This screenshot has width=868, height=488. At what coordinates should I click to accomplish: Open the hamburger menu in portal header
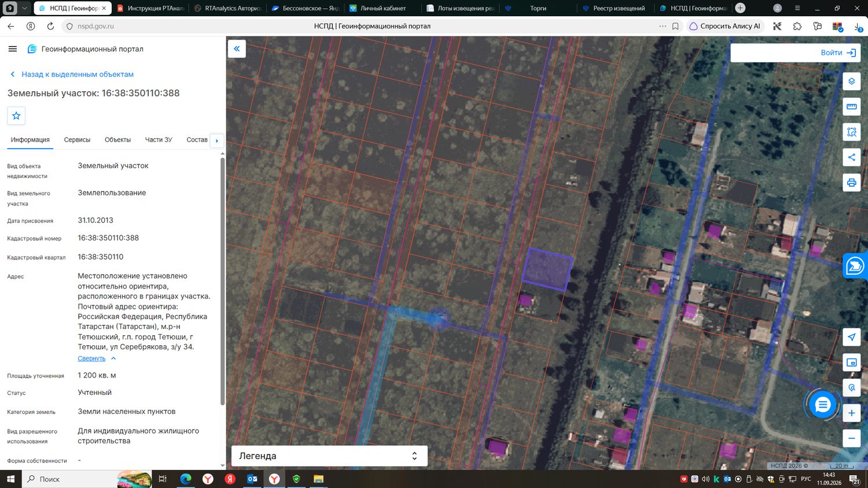point(13,49)
